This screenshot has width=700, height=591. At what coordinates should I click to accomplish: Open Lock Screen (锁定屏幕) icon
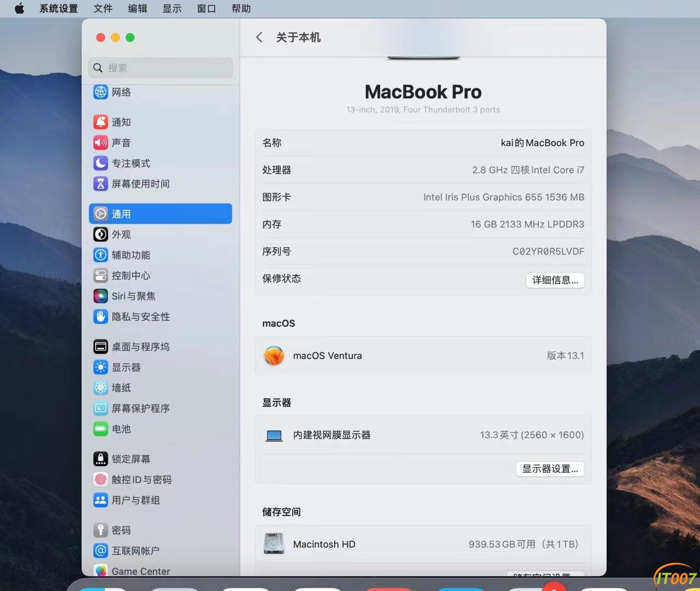click(x=101, y=459)
